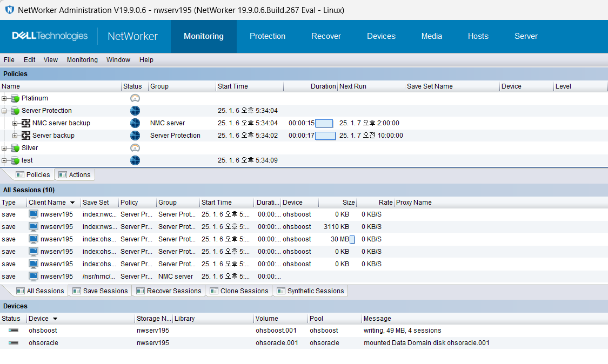The image size is (608, 364).
Task: Collapse the Server Protection policy node
Action: coord(4,111)
